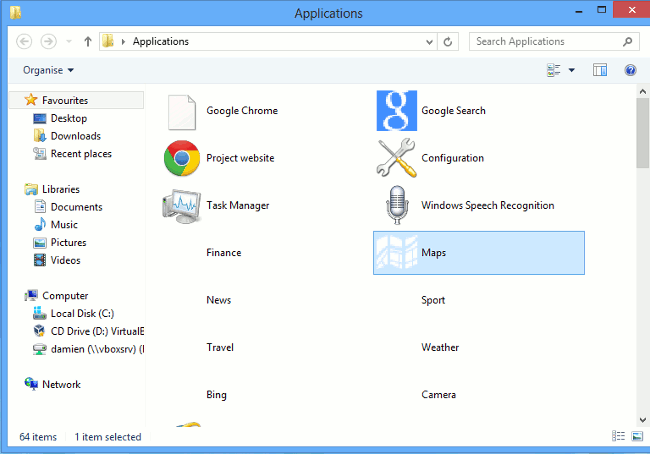Click the change view button
The width and height of the screenshot is (650, 454).
point(554,70)
